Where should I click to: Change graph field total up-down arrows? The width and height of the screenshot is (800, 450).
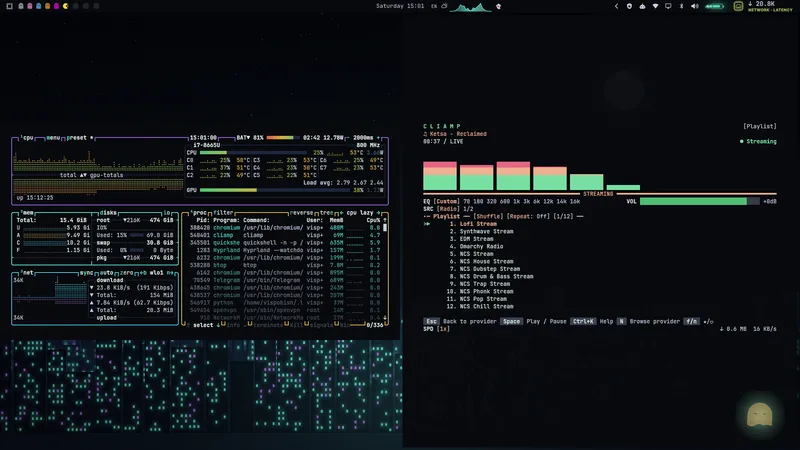click(83, 175)
